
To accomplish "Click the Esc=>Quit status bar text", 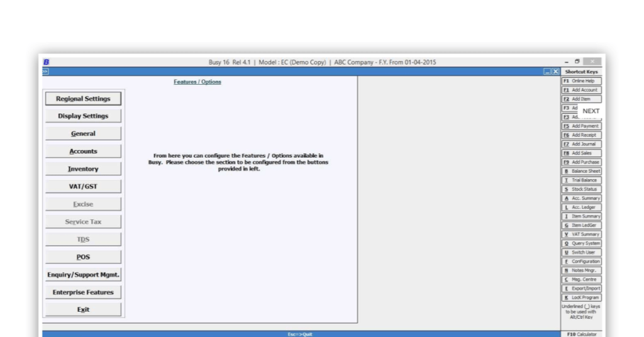I will point(300,334).
